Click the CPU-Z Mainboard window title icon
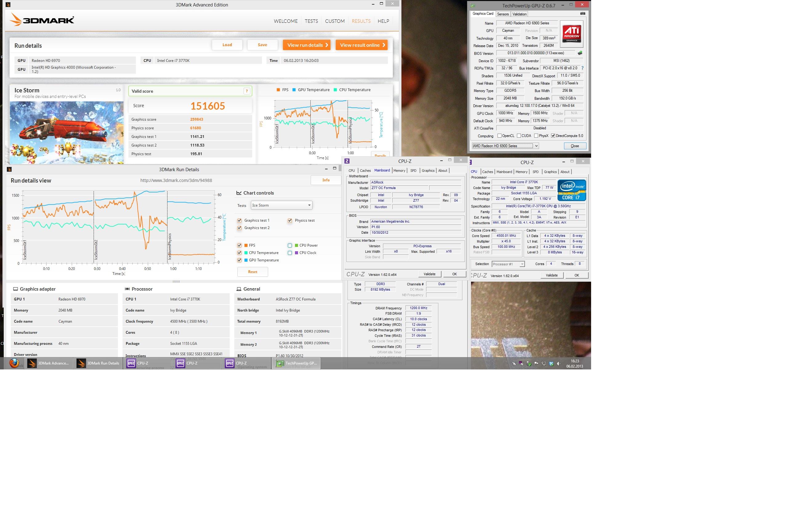 pos(347,161)
